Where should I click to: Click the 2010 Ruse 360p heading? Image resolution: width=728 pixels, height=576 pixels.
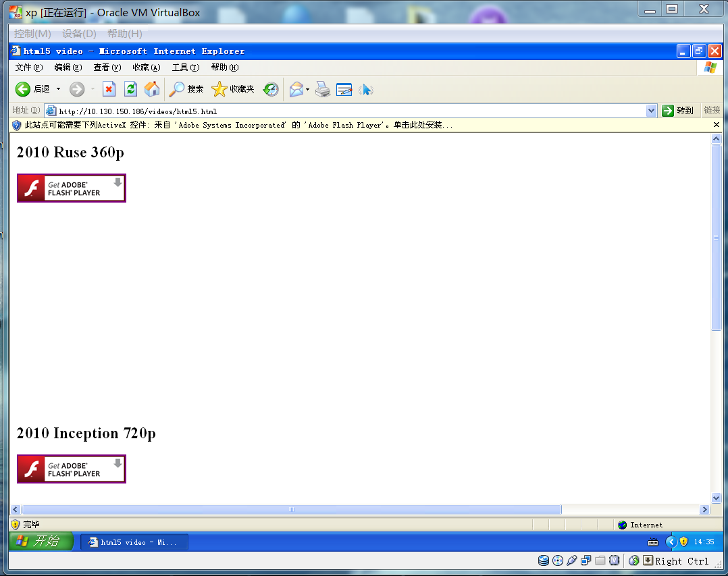(x=70, y=152)
